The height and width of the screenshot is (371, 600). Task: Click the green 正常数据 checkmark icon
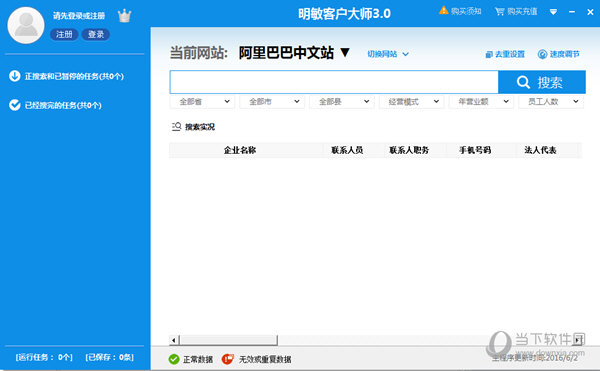coord(174,359)
